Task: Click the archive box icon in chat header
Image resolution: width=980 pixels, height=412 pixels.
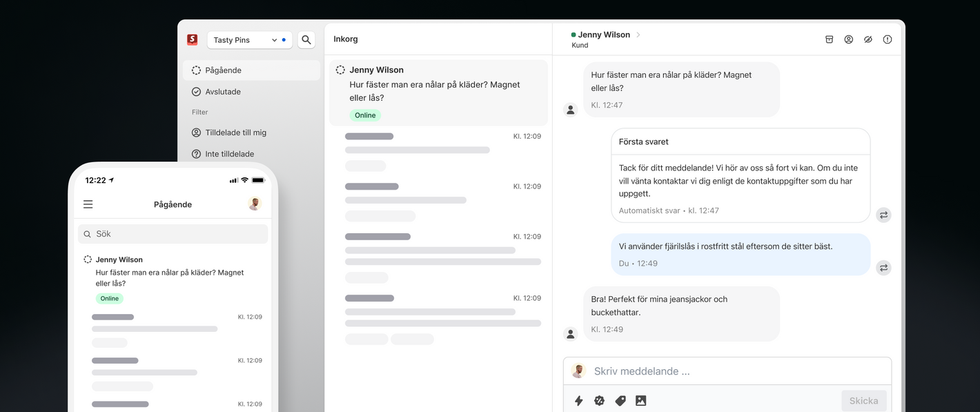Action: (x=830, y=39)
